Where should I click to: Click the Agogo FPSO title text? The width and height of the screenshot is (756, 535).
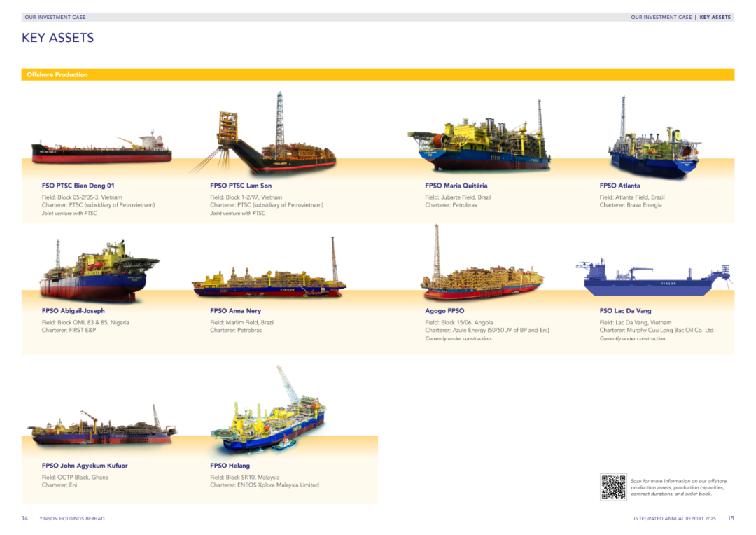444,310
